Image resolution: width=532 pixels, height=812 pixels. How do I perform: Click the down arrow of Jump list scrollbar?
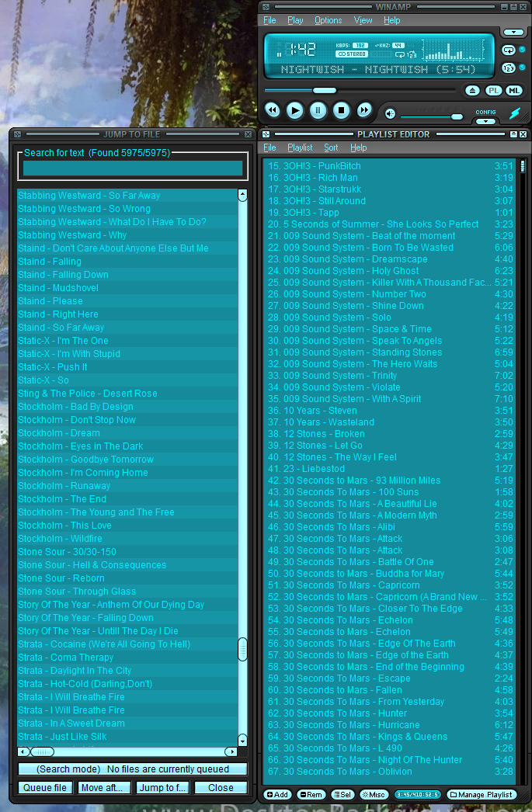click(x=242, y=740)
